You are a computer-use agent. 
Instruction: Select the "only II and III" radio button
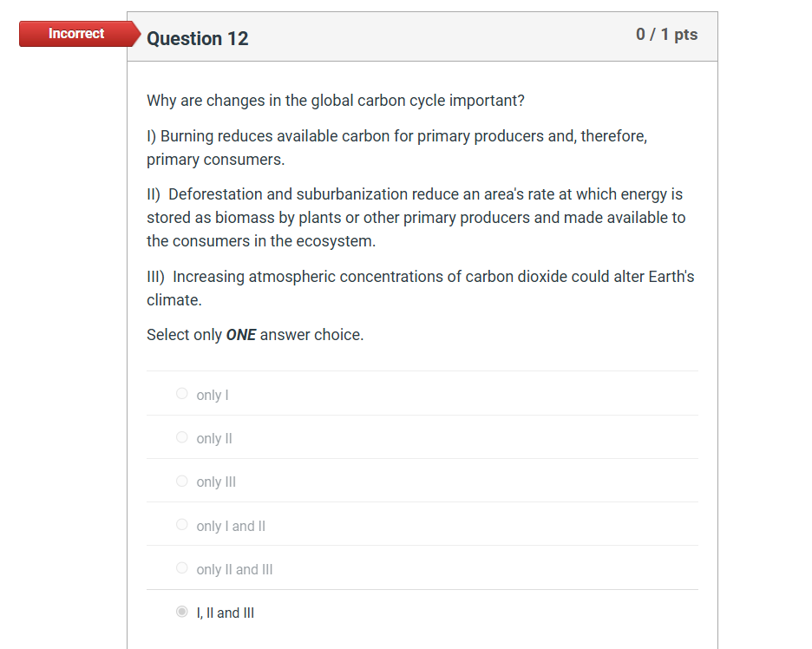point(181,567)
